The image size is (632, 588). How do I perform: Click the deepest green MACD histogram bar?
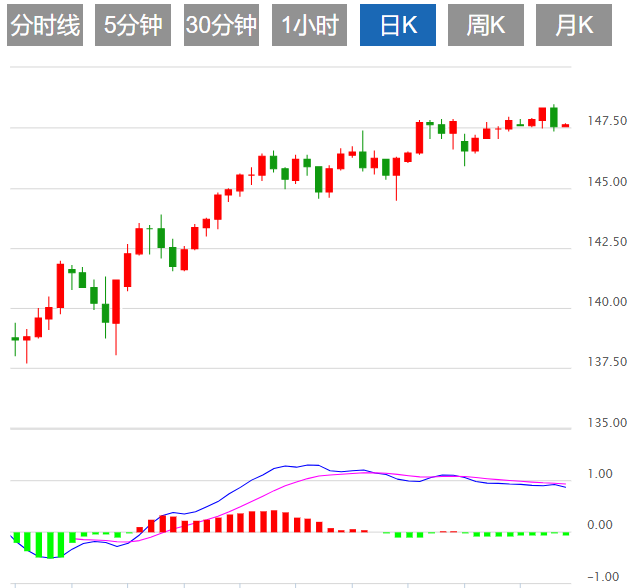pos(48,545)
